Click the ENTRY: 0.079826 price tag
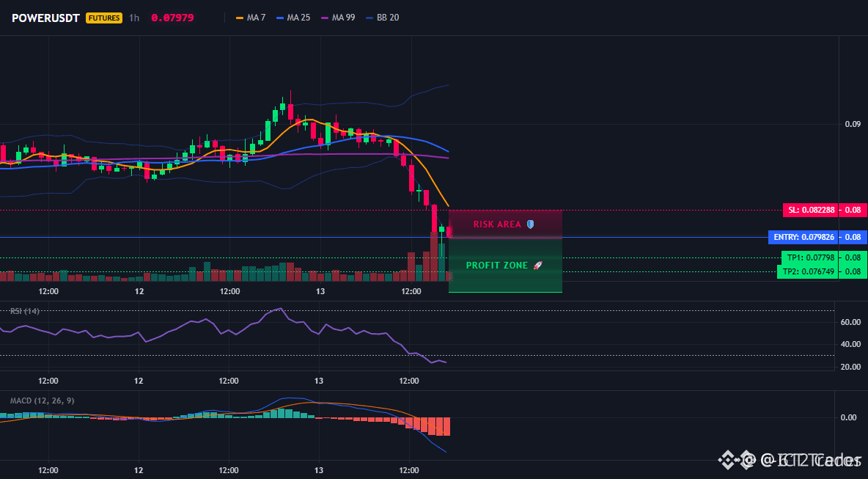The width and height of the screenshot is (868, 479). (803, 237)
